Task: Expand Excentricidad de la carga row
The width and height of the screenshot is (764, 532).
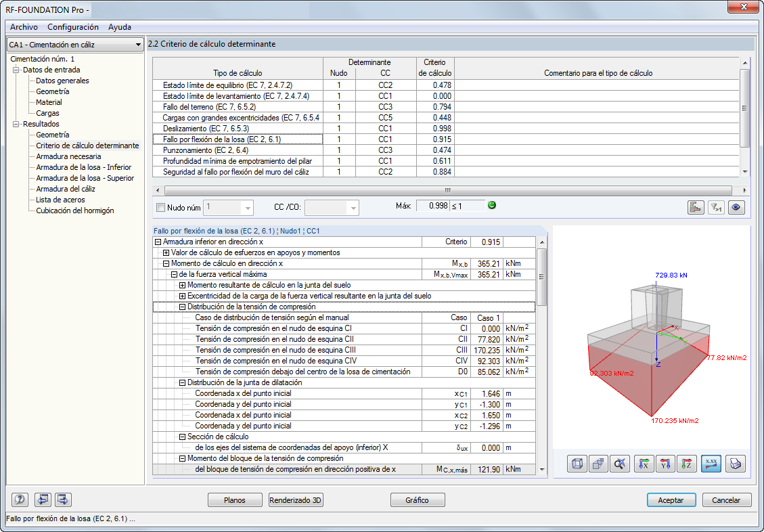Action: coord(182,296)
